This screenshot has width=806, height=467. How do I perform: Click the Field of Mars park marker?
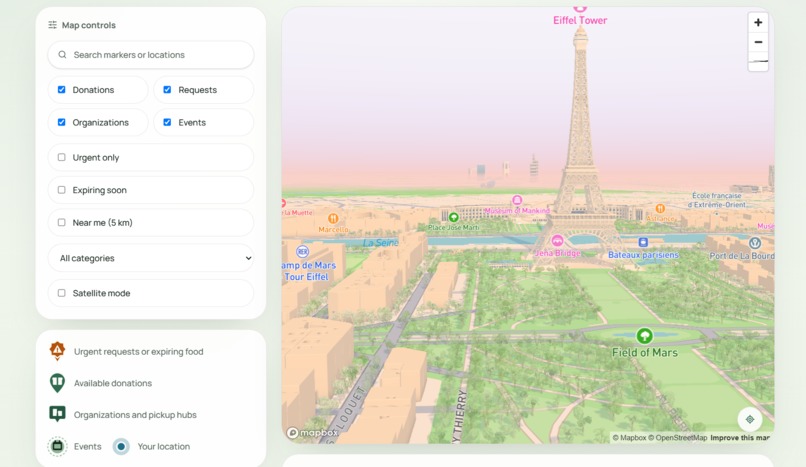644,336
